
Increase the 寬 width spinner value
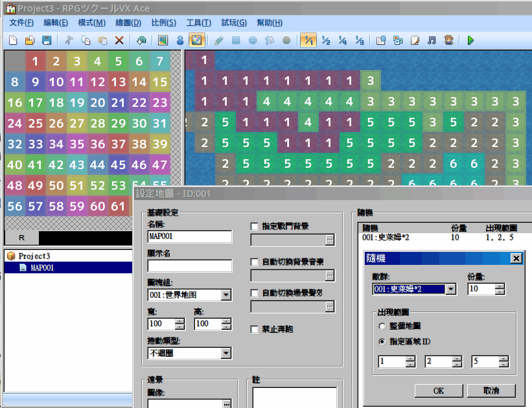point(180,321)
